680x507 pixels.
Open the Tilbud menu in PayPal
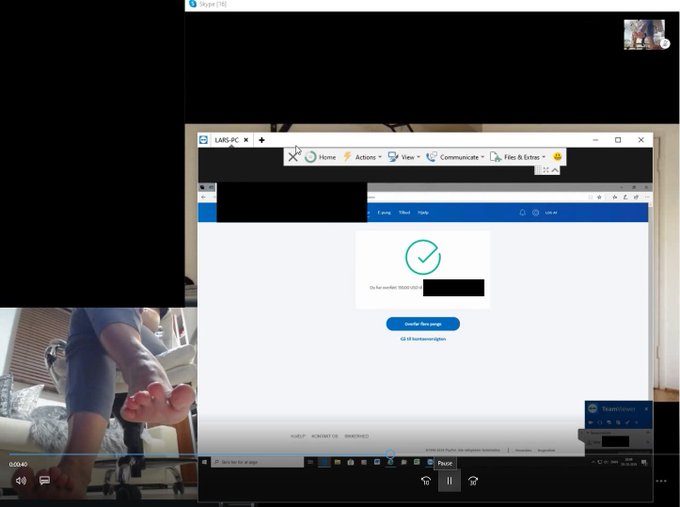[404, 213]
